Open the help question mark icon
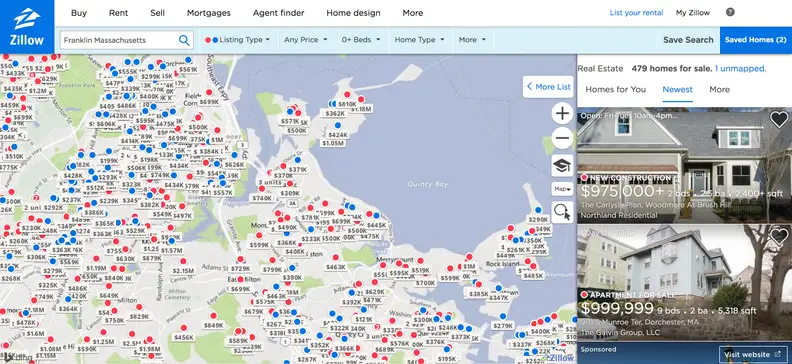792x364 pixels. tap(730, 12)
